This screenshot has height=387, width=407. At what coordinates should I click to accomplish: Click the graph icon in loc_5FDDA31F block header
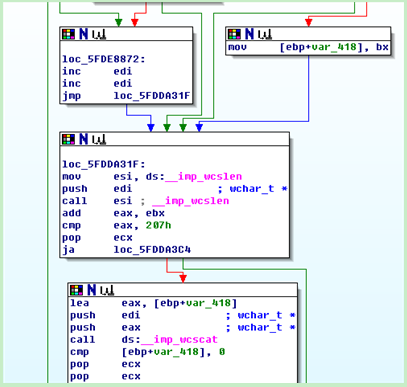[99, 140]
